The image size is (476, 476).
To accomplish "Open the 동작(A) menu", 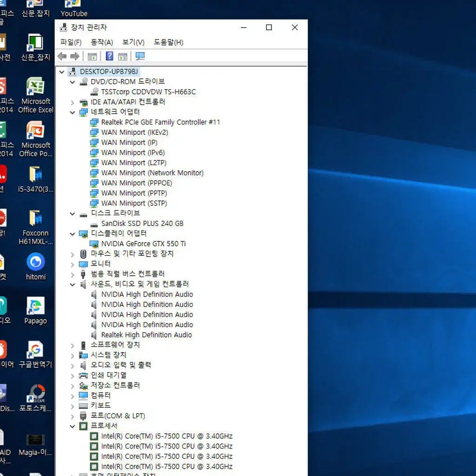I will [x=102, y=42].
